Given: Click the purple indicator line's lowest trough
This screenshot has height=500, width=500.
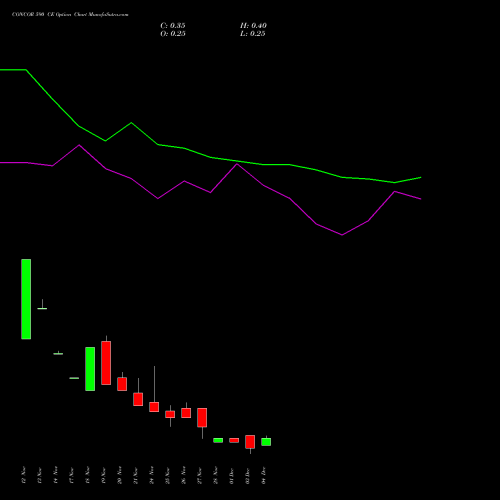Looking at the screenshot, I should tap(342, 235).
